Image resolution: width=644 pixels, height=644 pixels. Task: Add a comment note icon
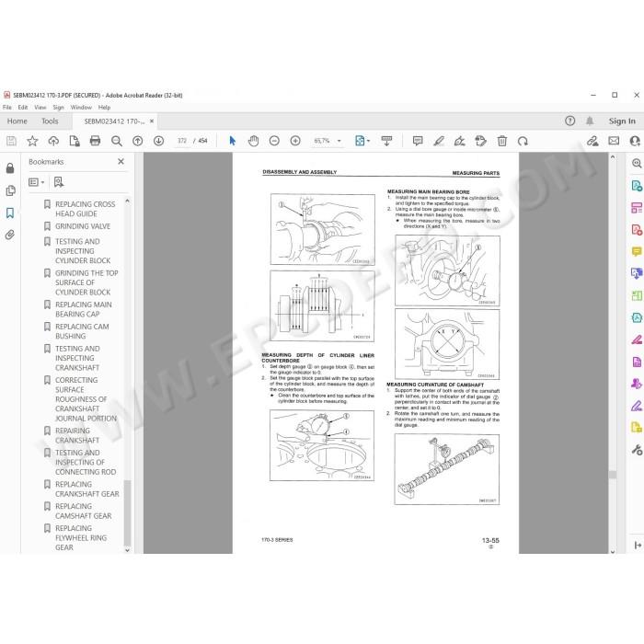[418, 142]
